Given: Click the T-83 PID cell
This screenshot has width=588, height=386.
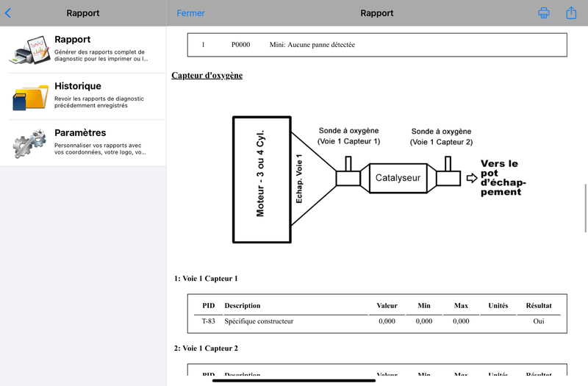Looking at the screenshot, I should coord(209,321).
